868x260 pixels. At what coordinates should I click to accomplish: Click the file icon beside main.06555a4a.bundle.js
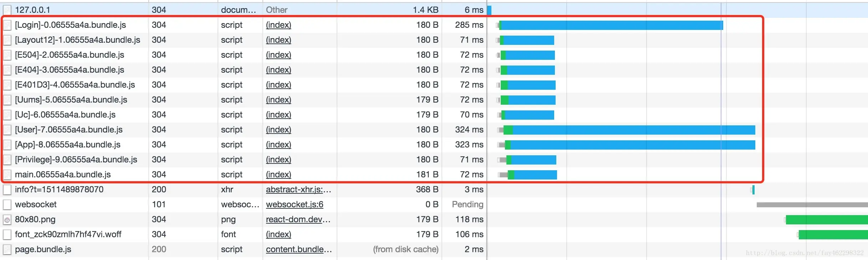7,175
